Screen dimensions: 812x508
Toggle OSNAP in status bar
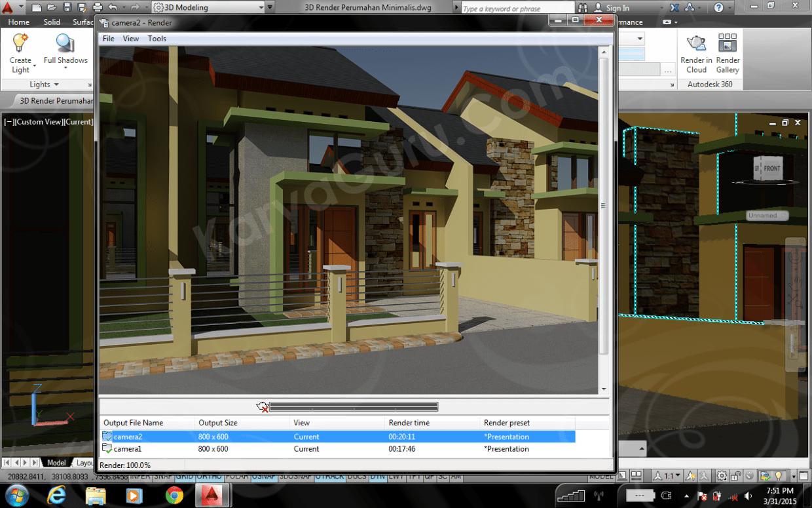tap(263, 477)
